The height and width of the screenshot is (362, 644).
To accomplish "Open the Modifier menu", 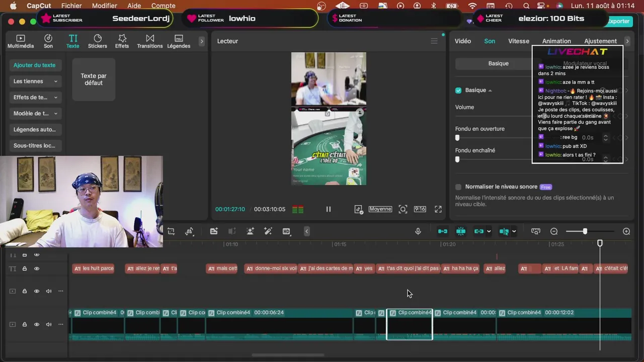I will pos(105,6).
